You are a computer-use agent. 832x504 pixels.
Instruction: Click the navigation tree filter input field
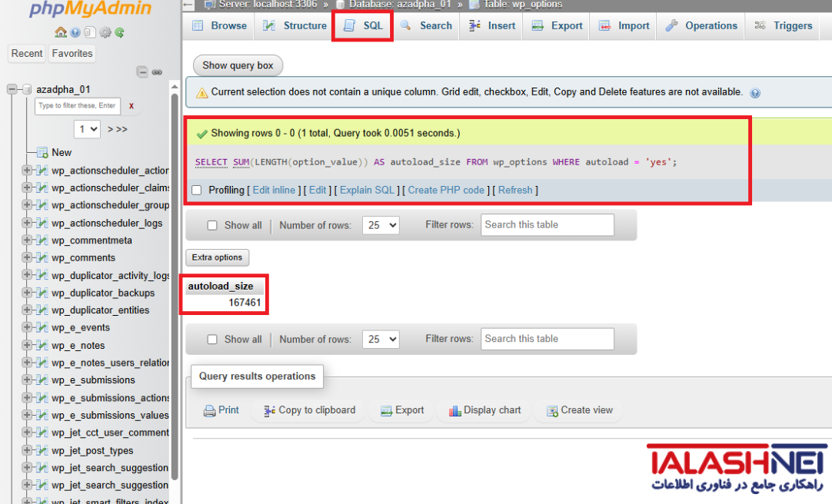click(78, 106)
